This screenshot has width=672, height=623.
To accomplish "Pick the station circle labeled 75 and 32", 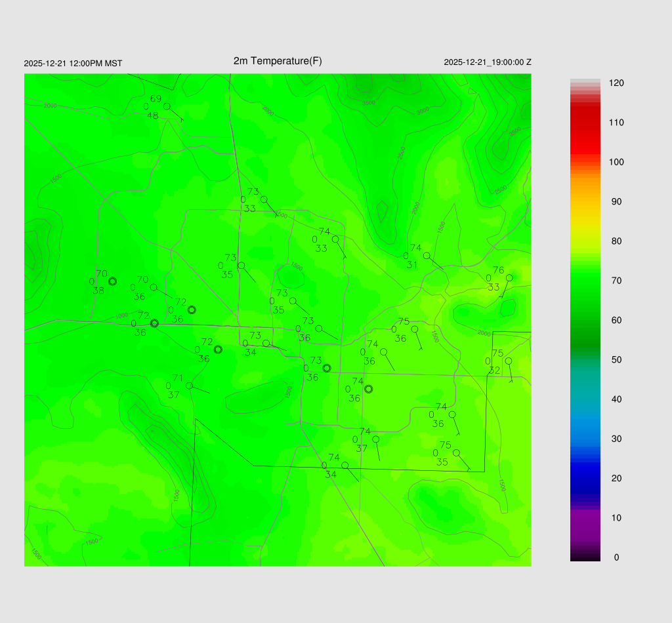I will [x=508, y=361].
